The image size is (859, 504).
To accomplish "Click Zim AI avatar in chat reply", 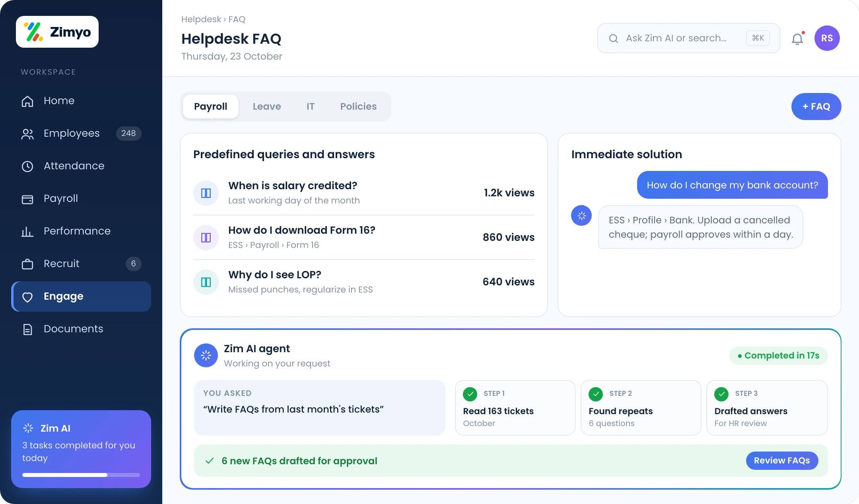I will [x=581, y=215].
